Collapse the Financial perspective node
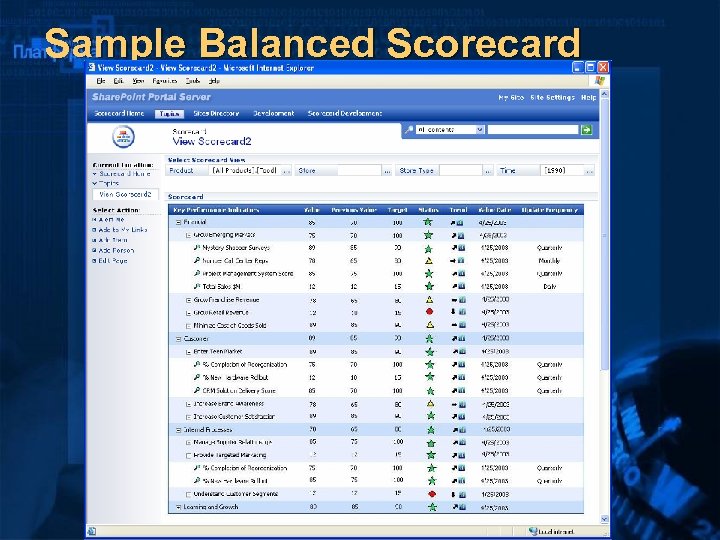 coord(178,222)
